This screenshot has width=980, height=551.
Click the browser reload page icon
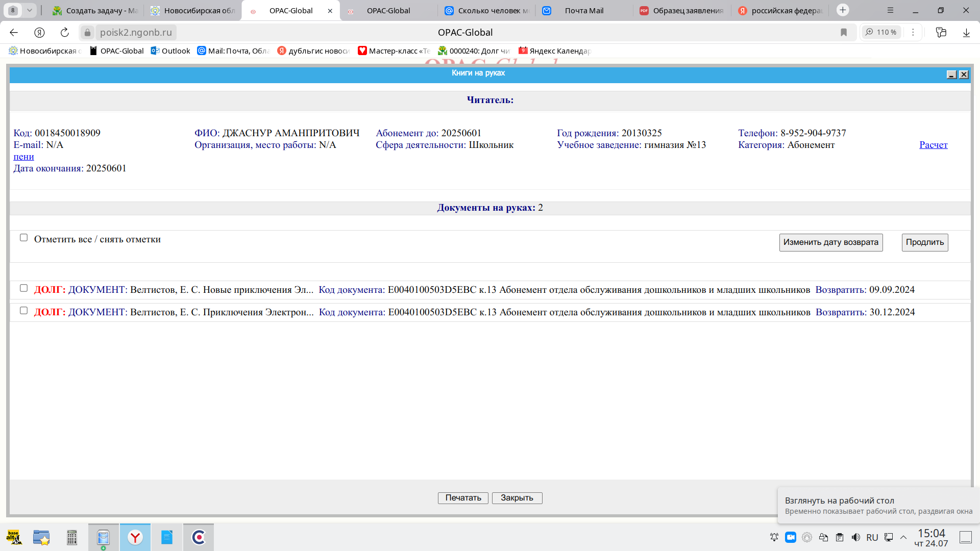(65, 33)
